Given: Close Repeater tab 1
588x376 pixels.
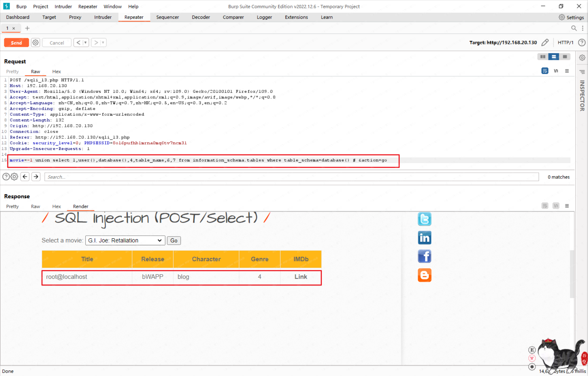Looking at the screenshot, I should point(14,28).
